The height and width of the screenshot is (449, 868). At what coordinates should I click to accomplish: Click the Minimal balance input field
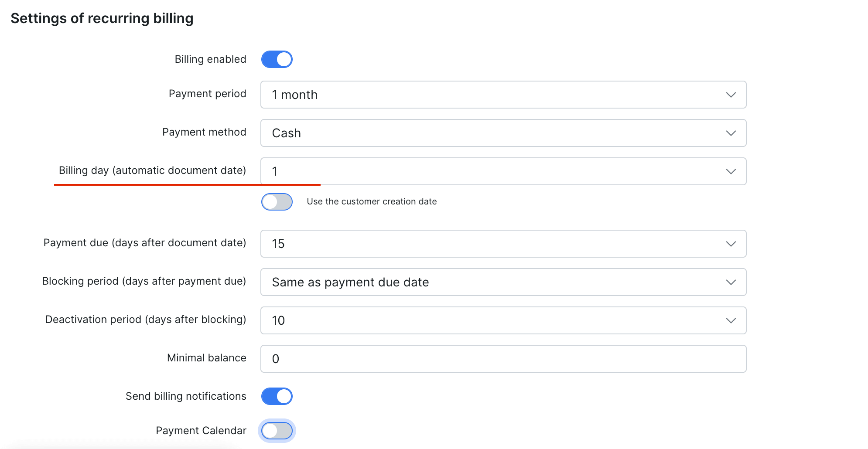pyautogui.click(x=503, y=359)
